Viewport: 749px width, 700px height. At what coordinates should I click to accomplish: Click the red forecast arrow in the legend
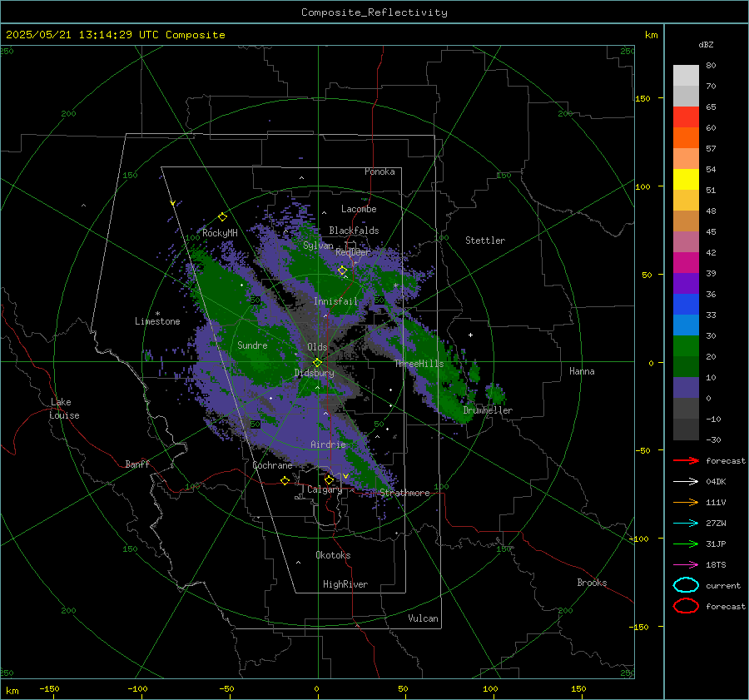(686, 460)
